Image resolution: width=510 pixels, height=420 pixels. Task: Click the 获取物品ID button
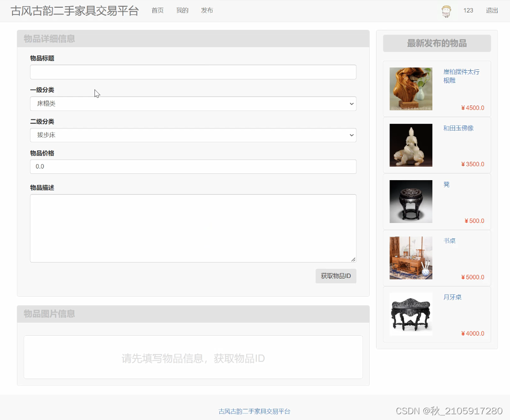click(336, 276)
